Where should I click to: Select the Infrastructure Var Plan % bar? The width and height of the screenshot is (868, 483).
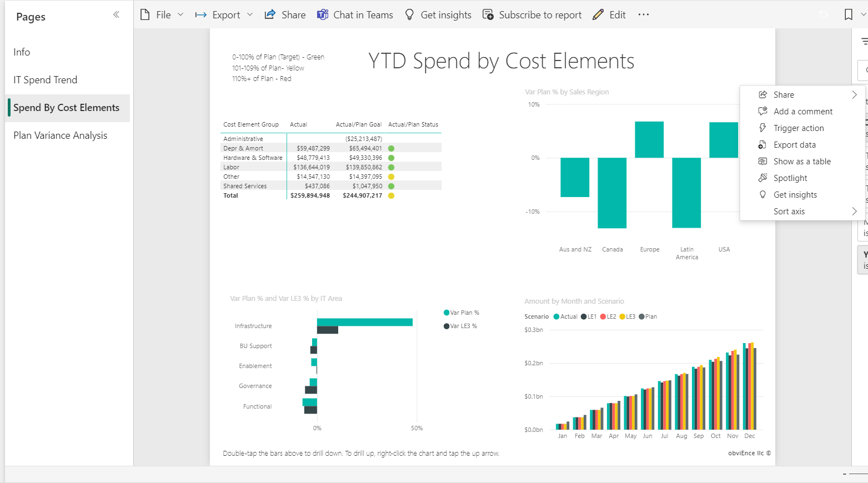click(365, 322)
